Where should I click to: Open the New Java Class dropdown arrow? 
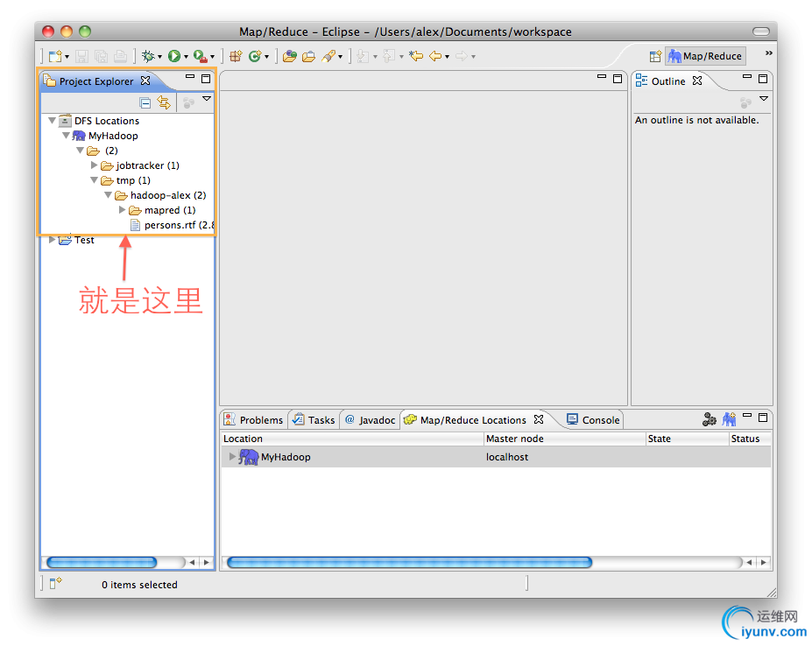(266, 57)
